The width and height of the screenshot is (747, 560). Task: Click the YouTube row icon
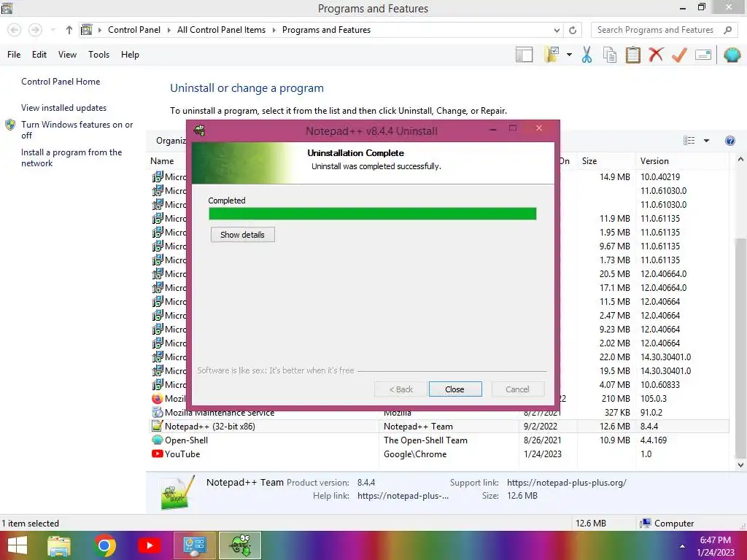[158, 454]
